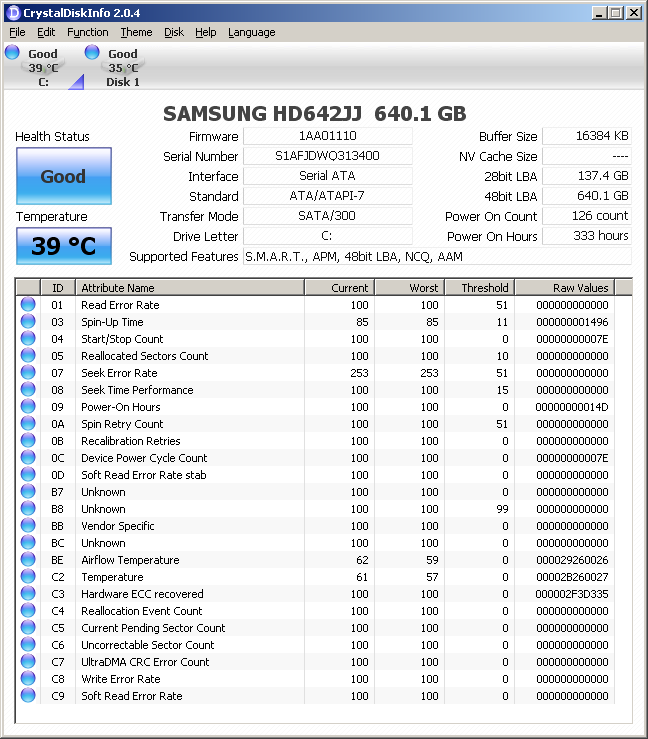Click the Good health status indicator
This screenshot has width=648, height=739.
pyautogui.click(x=64, y=176)
